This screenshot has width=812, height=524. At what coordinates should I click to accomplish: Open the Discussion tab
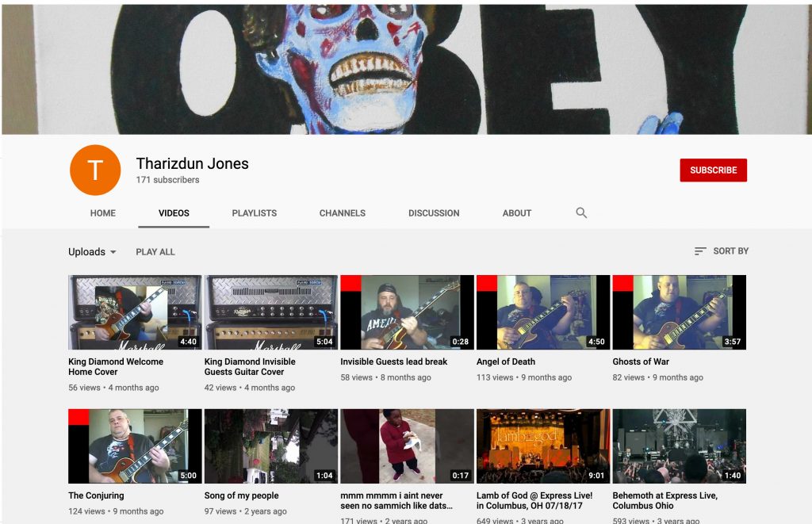click(434, 212)
